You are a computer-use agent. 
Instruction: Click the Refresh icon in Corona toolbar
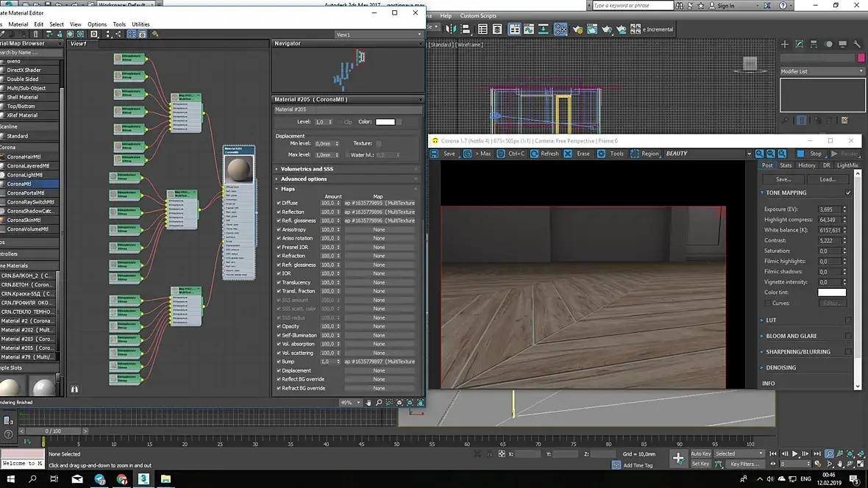click(x=534, y=154)
